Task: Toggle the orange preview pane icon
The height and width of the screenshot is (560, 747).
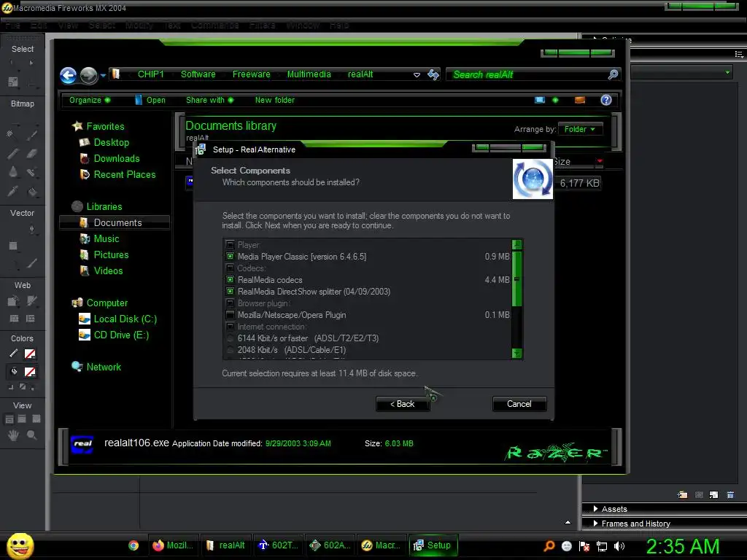Action: (580, 100)
